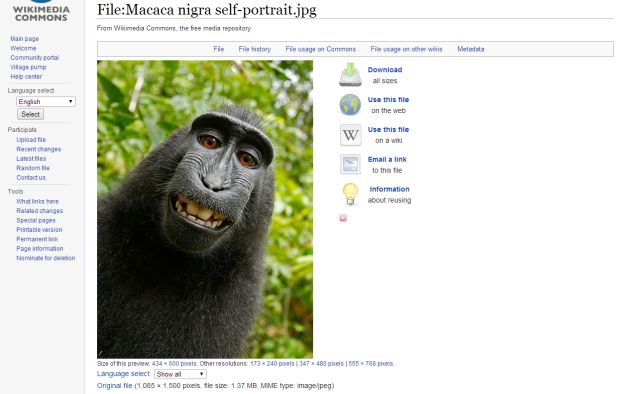Screen dimensions: 625x394
Task: Click the small red icon below Information
Action: click(343, 218)
